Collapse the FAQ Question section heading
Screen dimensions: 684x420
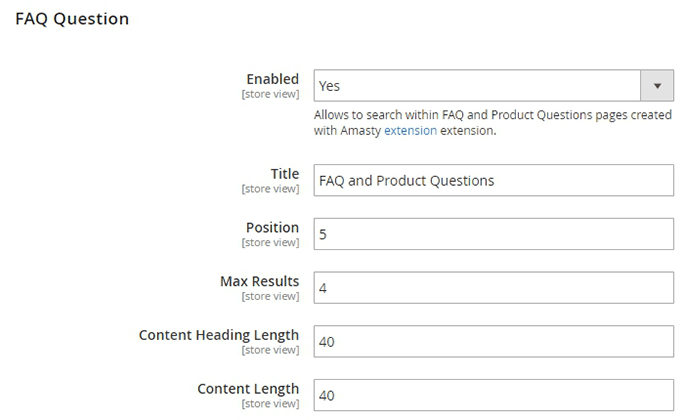click(72, 19)
